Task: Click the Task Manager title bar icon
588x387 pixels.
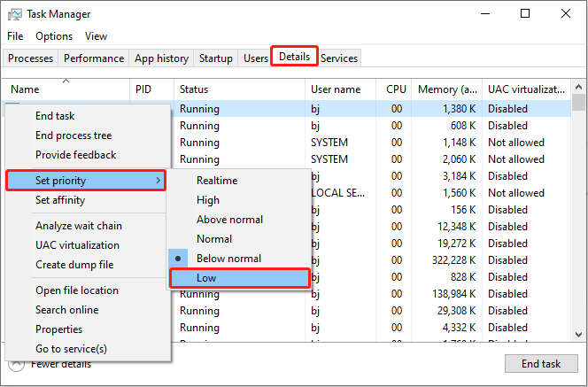Action: (15, 14)
